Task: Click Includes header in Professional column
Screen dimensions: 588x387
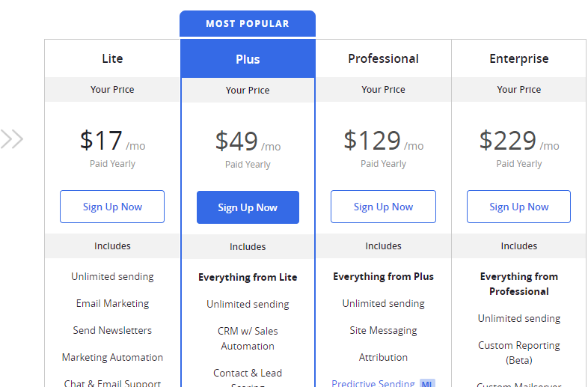Action: [383, 246]
